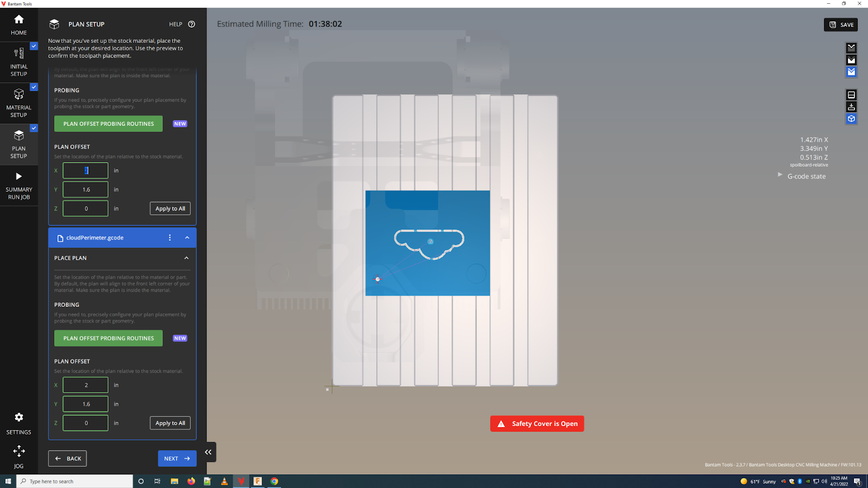Open the cloudPerimeter.gcode options menu
The width and height of the screenshot is (868, 488).
click(170, 237)
